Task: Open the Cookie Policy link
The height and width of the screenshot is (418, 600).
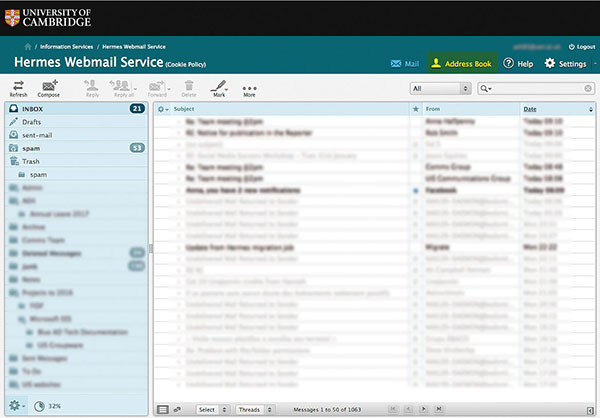Action: pyautogui.click(x=186, y=64)
